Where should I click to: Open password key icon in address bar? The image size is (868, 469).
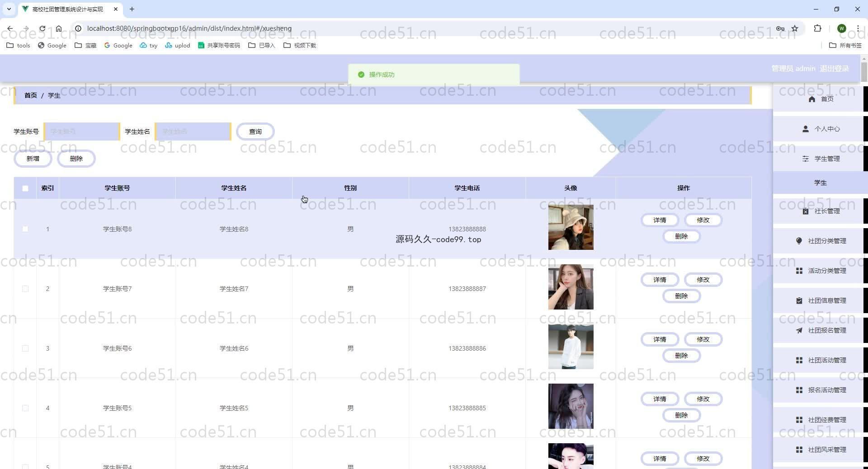[780, 28]
